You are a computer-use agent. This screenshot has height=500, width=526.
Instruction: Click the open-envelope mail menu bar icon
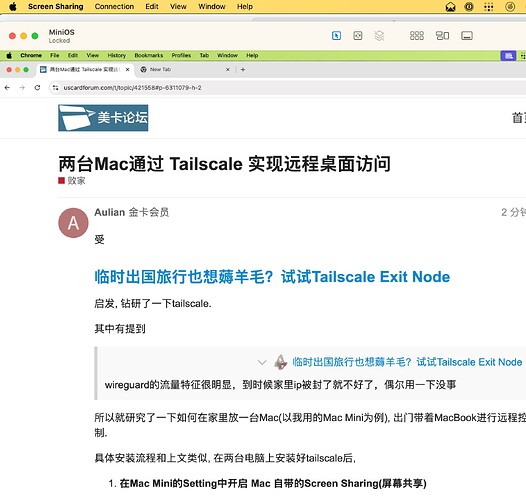click(x=450, y=6)
